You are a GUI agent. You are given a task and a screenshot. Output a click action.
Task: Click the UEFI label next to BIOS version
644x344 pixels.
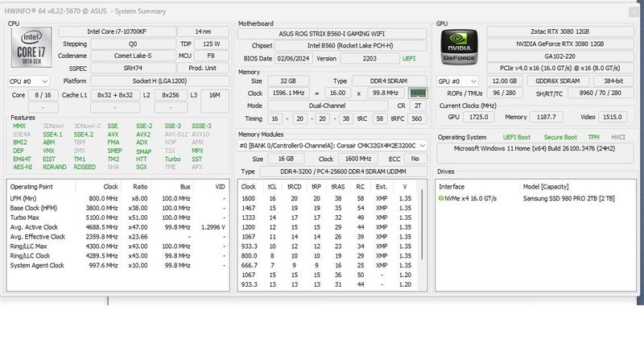pyautogui.click(x=409, y=59)
